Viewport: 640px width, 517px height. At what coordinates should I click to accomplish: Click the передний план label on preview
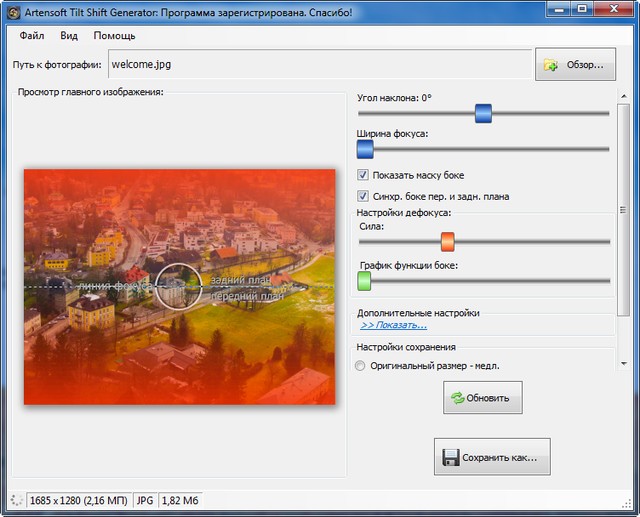[247, 296]
